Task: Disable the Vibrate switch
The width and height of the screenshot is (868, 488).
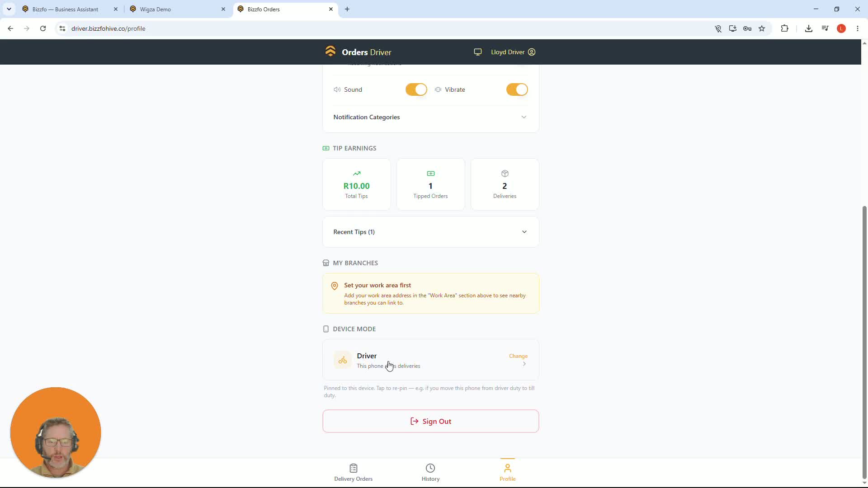Action: point(517,89)
